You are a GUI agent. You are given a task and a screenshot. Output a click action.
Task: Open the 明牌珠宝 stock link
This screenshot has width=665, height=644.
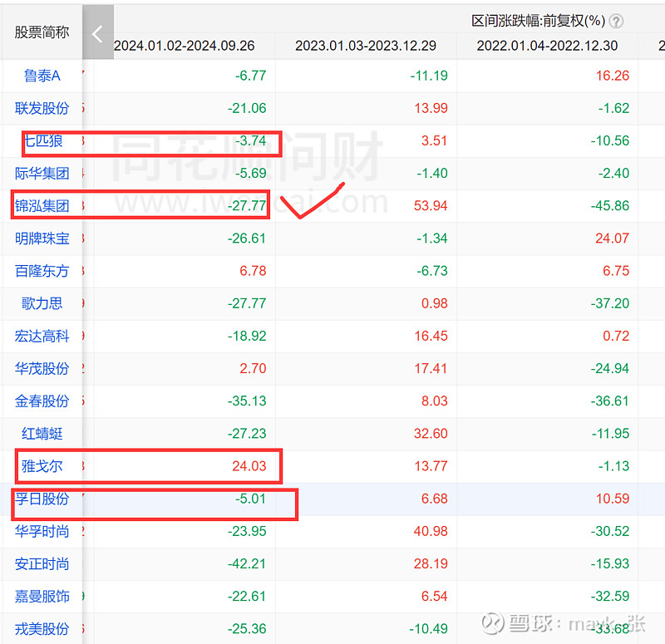42,238
